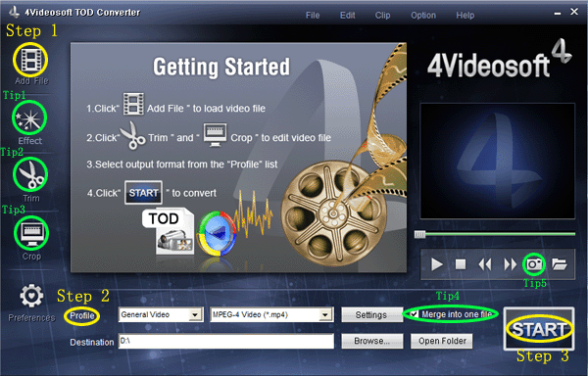The image size is (588, 376).
Task: Open snapshot folder icon in player
Action: coord(560,264)
